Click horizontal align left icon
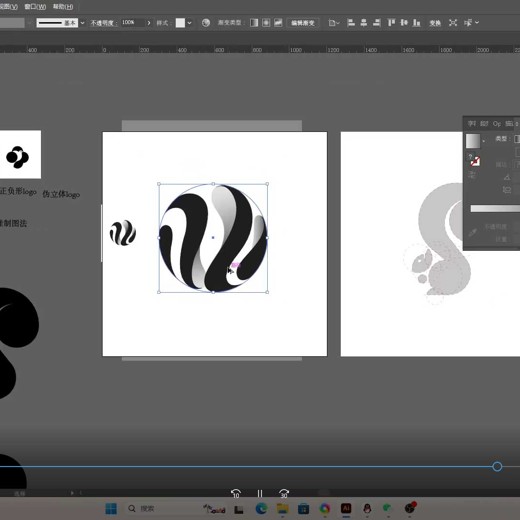Viewport: 520px width, 520px height. coord(351,23)
